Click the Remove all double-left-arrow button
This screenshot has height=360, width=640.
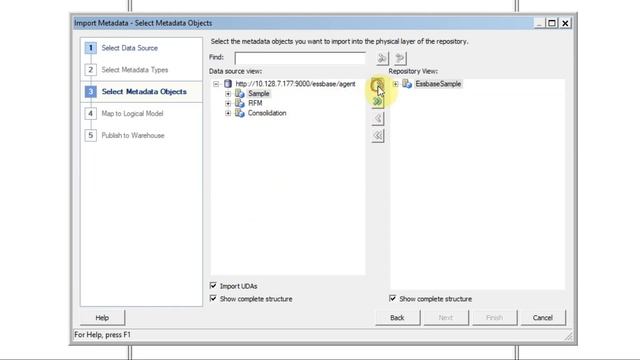pos(378,136)
